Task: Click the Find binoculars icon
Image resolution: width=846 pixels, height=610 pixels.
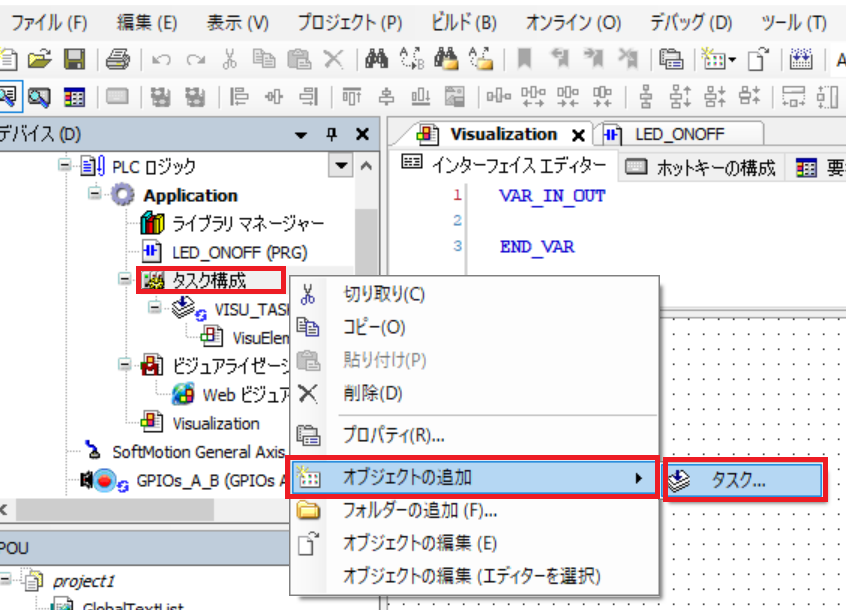Action: click(377, 60)
